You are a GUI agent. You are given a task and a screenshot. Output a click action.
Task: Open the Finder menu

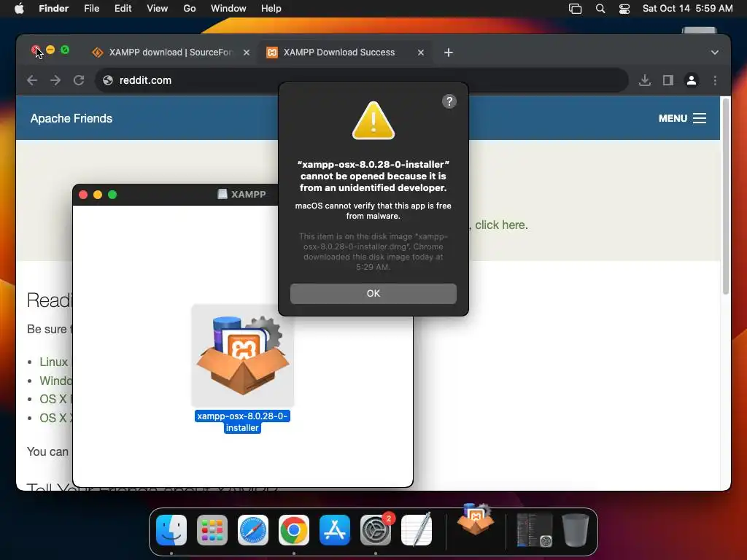click(54, 9)
